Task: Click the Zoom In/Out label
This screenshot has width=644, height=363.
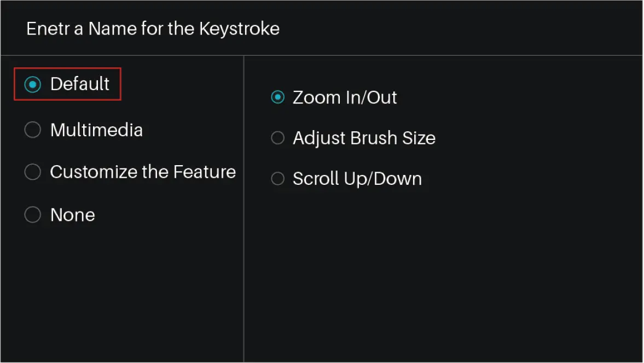Action: pyautogui.click(x=345, y=97)
